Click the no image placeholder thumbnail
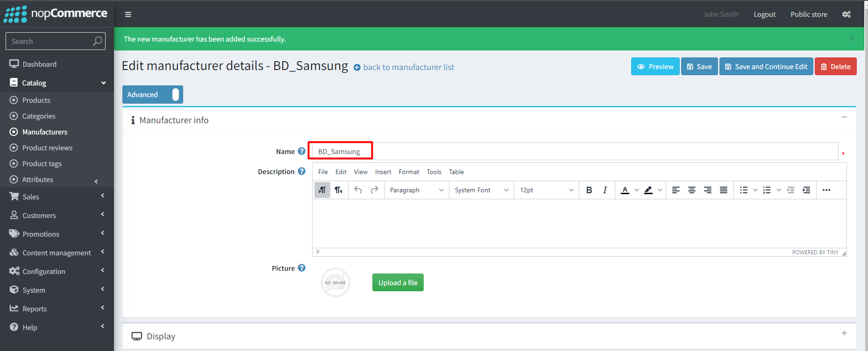This screenshot has width=868, height=351. pos(335,282)
